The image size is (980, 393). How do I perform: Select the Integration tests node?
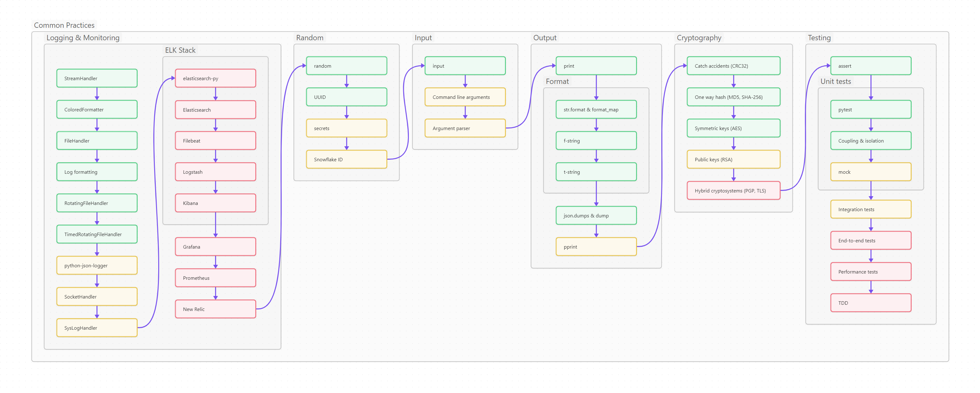[x=870, y=209]
